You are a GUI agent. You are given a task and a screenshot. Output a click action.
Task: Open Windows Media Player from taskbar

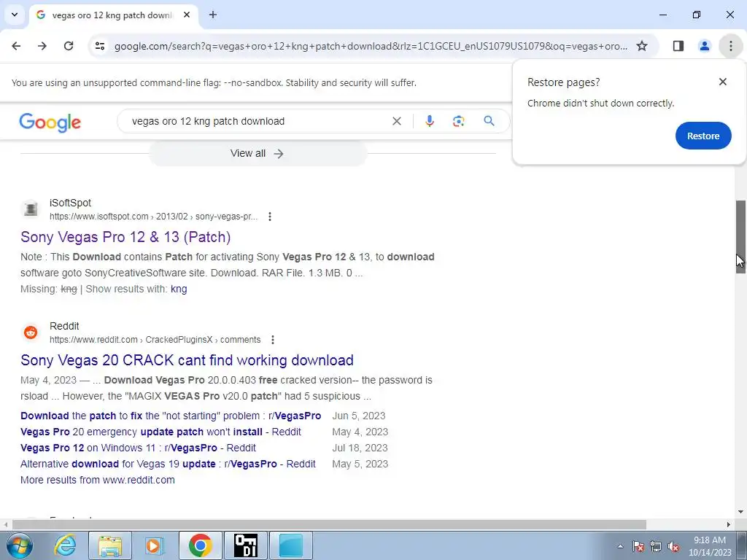[155, 545]
